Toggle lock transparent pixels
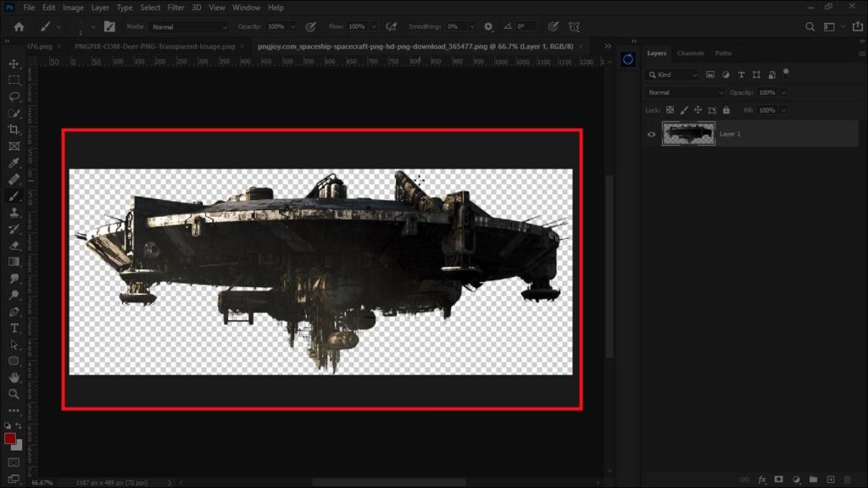This screenshot has height=488, width=868. pyautogui.click(x=670, y=110)
